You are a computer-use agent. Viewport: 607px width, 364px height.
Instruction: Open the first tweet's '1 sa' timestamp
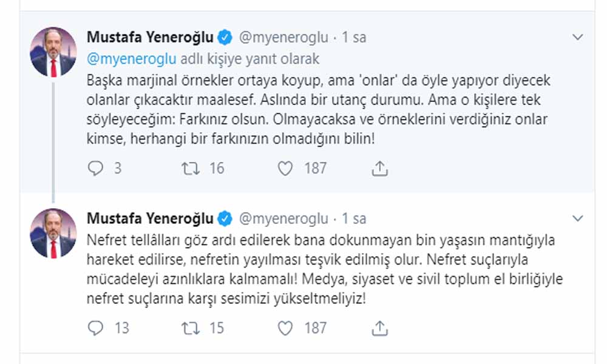tap(354, 38)
